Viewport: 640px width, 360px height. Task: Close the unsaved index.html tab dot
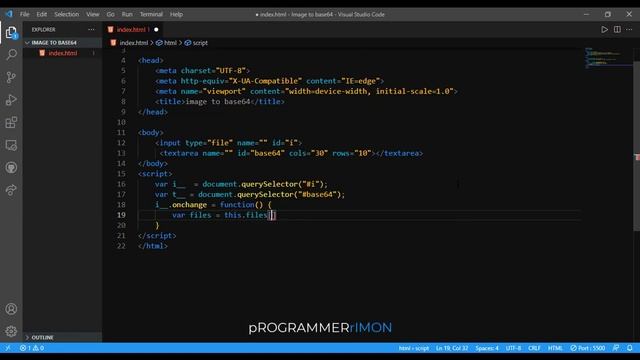tap(156, 29)
